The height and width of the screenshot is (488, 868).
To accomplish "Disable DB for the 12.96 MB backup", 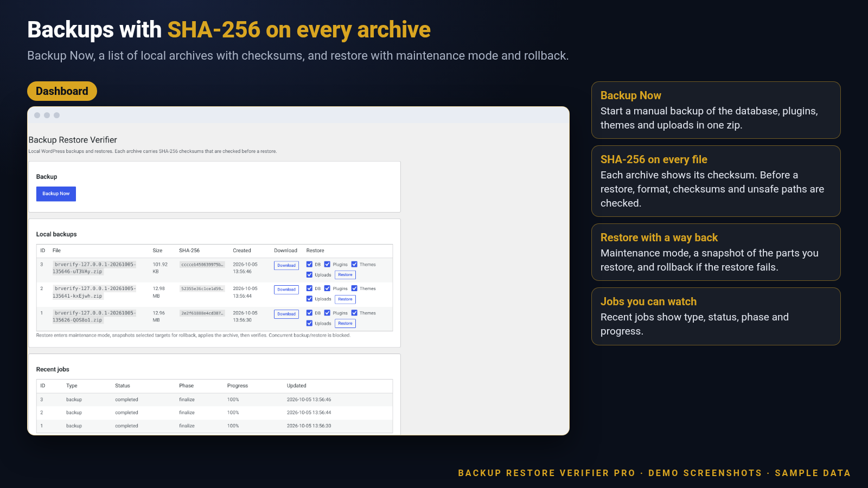I will 309,312.
